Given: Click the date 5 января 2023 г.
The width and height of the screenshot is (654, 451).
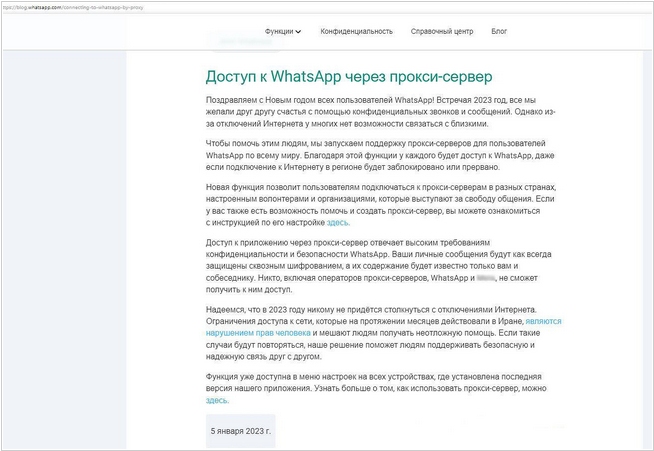Looking at the screenshot, I should pos(241,431).
